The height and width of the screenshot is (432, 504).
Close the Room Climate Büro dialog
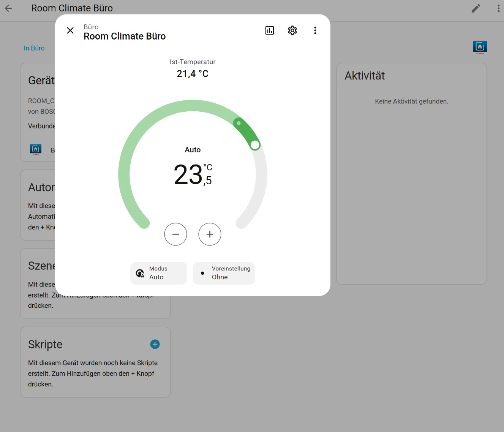pos(70,30)
